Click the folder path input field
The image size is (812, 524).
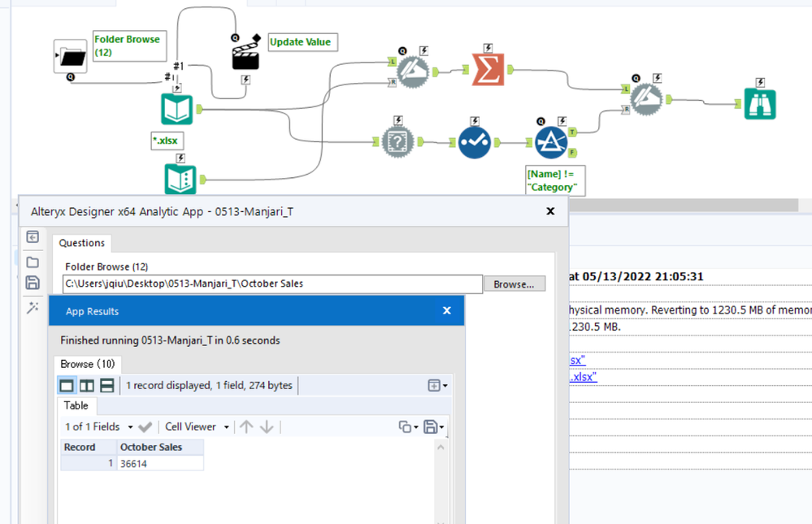coord(272,284)
